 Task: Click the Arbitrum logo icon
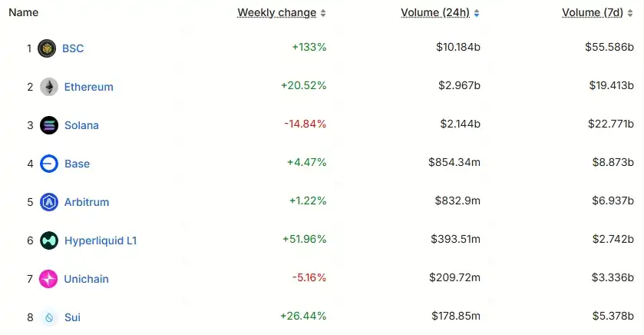click(x=49, y=202)
